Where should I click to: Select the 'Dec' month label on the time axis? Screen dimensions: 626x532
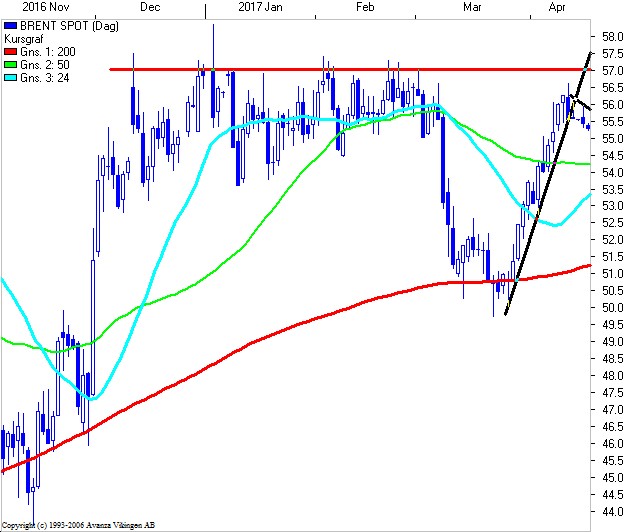pyautogui.click(x=150, y=6)
